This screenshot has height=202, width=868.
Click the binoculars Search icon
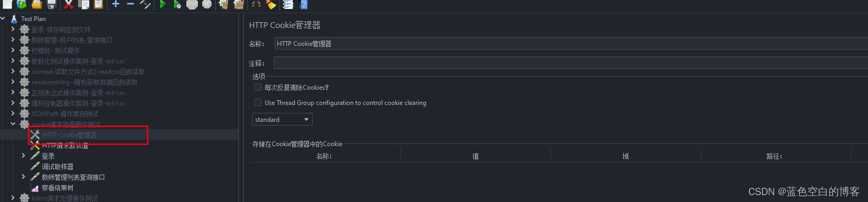point(256,4)
